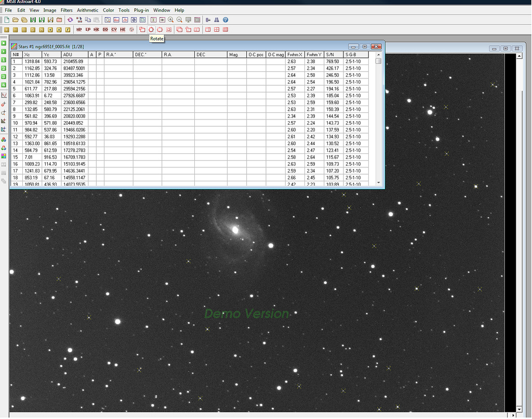This screenshot has width=532, height=419.
Task: Select the Xc value 611.77
Action: [32, 88]
